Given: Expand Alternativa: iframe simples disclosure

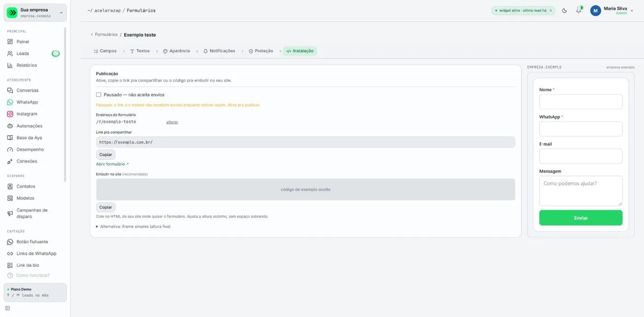Looking at the screenshot, I should click(x=133, y=226).
